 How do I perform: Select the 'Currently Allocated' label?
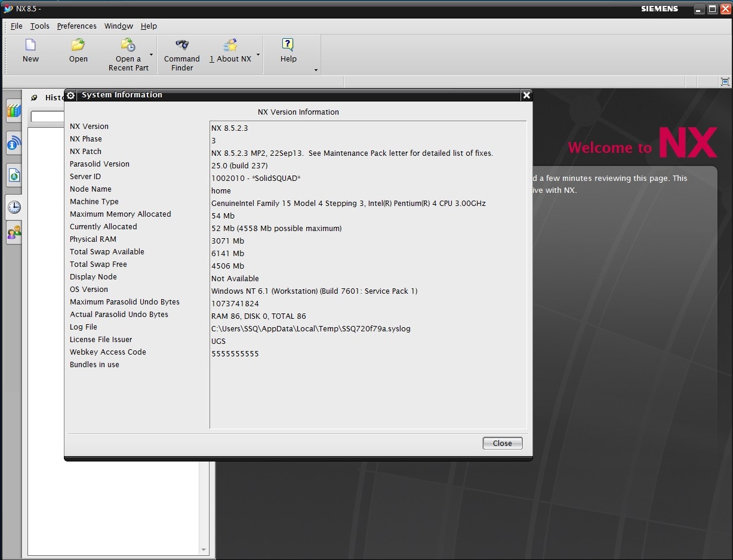[103, 226]
